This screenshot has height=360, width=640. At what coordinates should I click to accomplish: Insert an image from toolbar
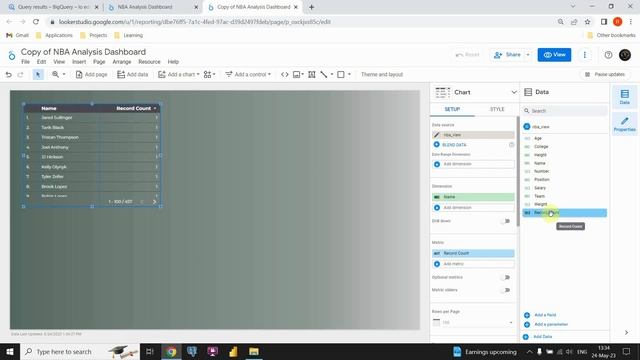(x=298, y=74)
